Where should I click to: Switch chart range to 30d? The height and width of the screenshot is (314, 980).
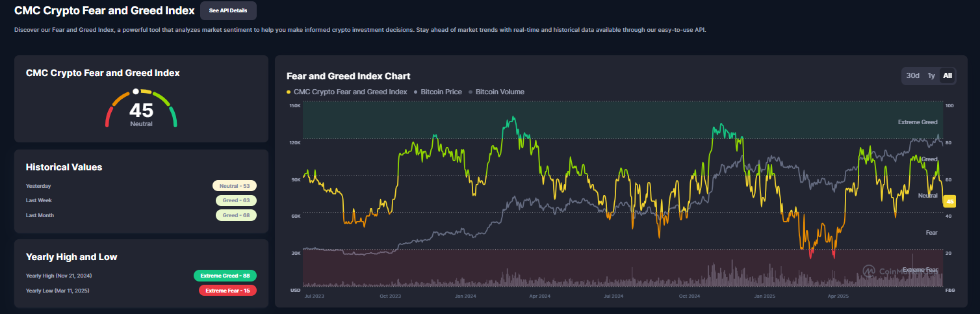[913, 75]
